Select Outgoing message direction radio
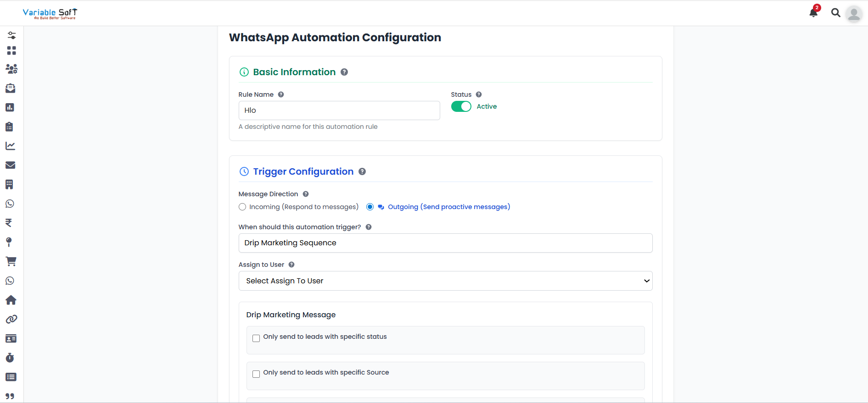The height and width of the screenshot is (403, 868). (x=370, y=207)
